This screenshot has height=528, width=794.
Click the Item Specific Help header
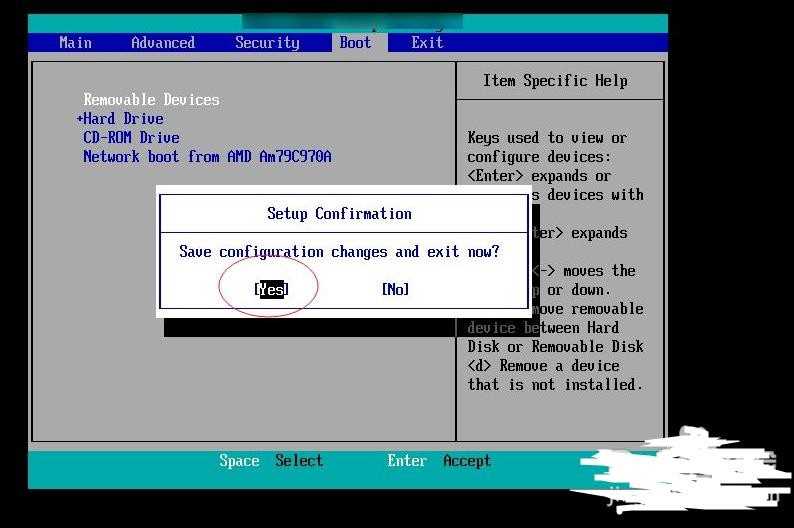pos(555,80)
